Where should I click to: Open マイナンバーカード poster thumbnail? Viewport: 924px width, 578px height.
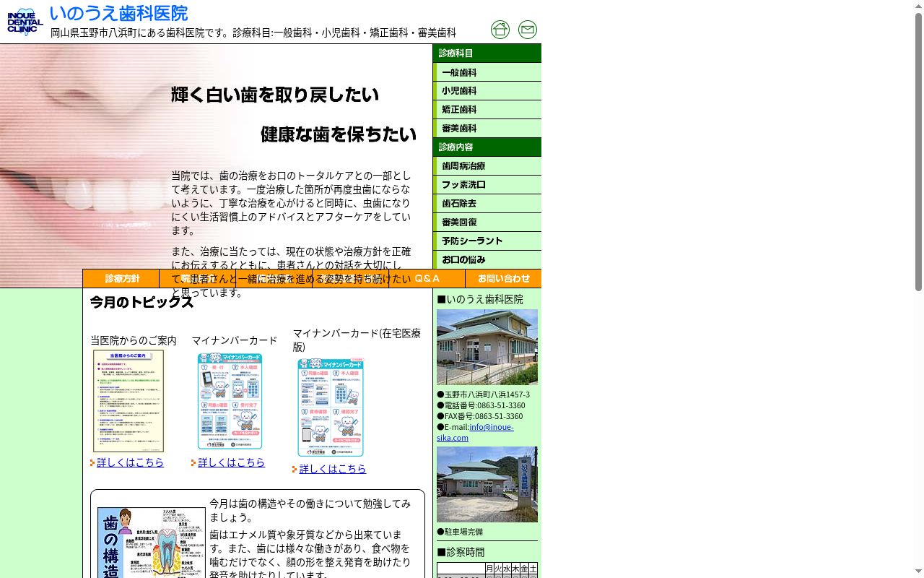(x=230, y=401)
